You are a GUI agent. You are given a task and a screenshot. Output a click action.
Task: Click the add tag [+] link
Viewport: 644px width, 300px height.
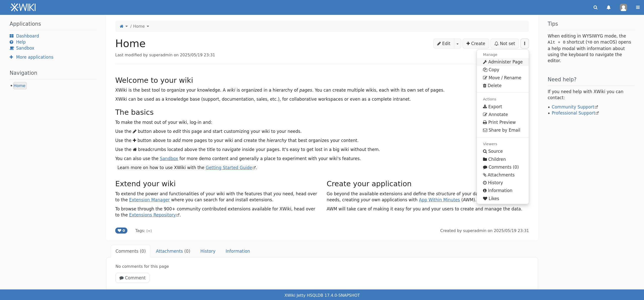(149, 231)
